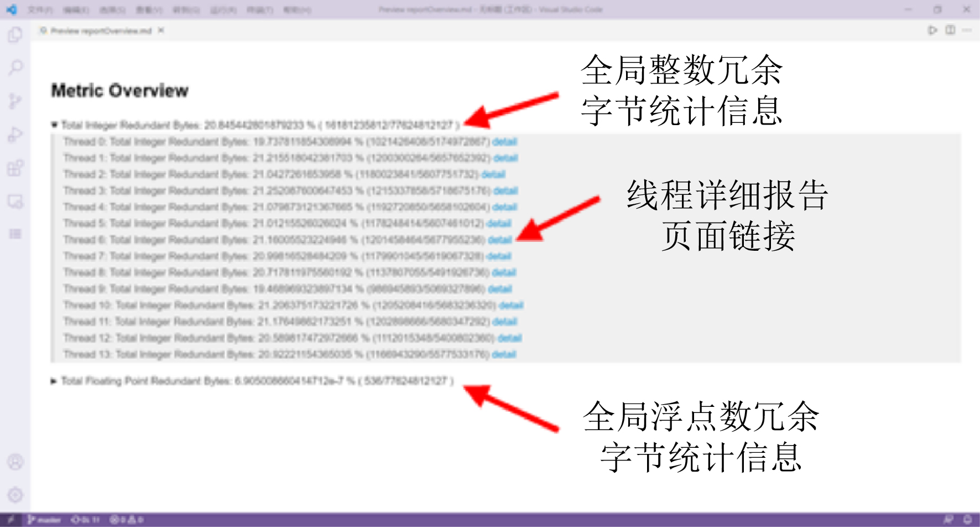Open the detail link for Thread 0
The height and width of the screenshot is (527, 980).
[504, 142]
